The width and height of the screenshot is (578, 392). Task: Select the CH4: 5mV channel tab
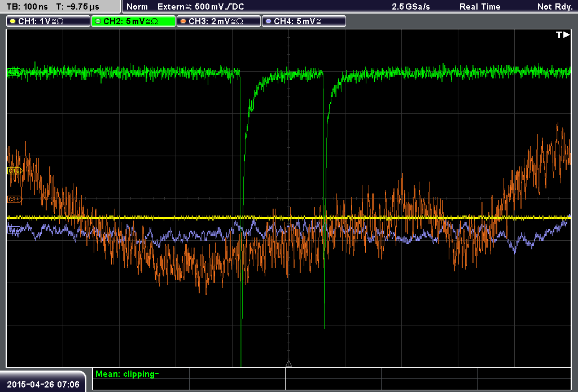pyautogui.click(x=304, y=21)
